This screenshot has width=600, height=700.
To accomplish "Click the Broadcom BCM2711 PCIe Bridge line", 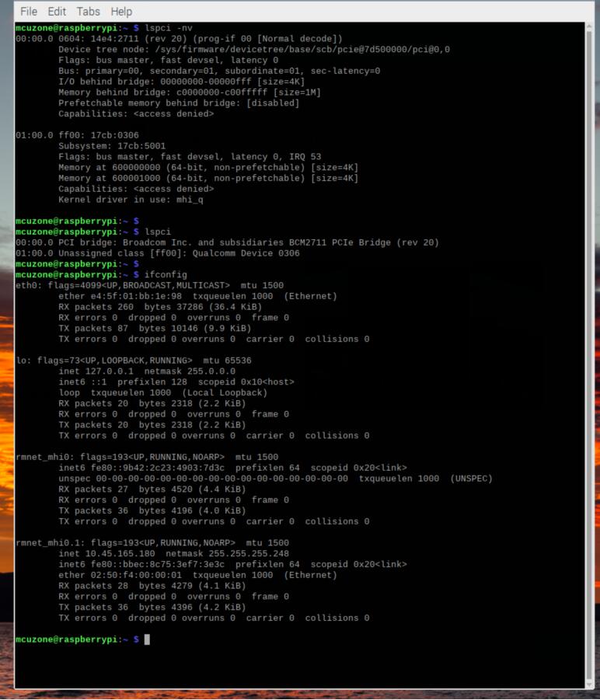I will [227, 242].
